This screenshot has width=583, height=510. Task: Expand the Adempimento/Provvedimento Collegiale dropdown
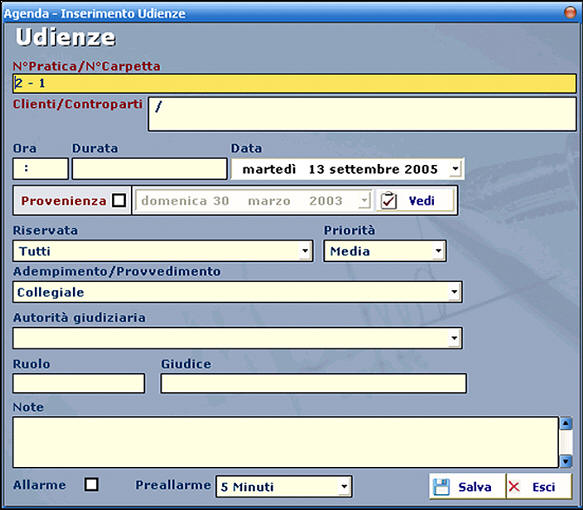[x=454, y=292]
